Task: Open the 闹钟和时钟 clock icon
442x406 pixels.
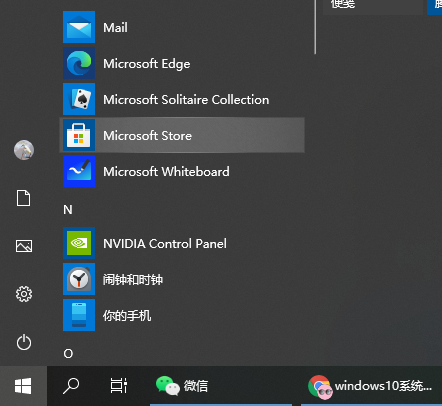Action: [79, 279]
